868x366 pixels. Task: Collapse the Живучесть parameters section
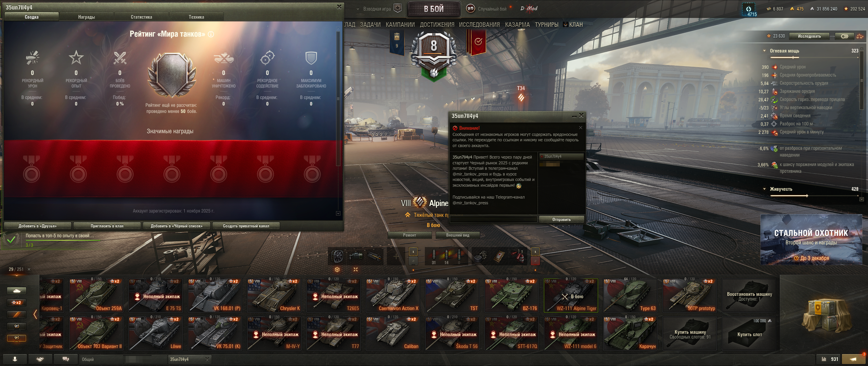pyautogui.click(x=764, y=189)
